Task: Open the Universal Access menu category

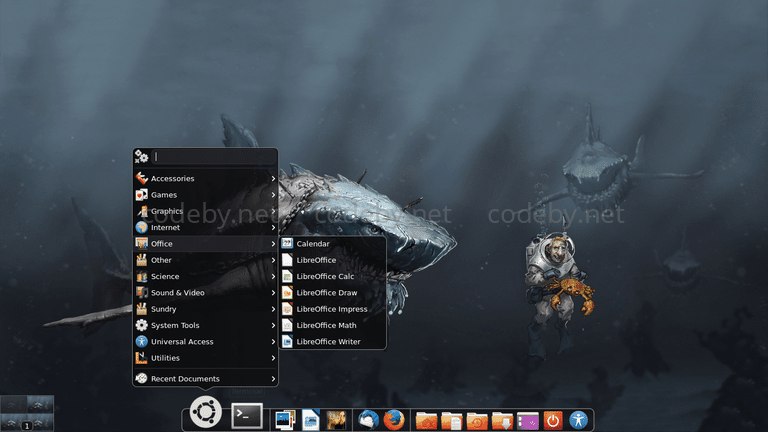Action: click(x=205, y=342)
